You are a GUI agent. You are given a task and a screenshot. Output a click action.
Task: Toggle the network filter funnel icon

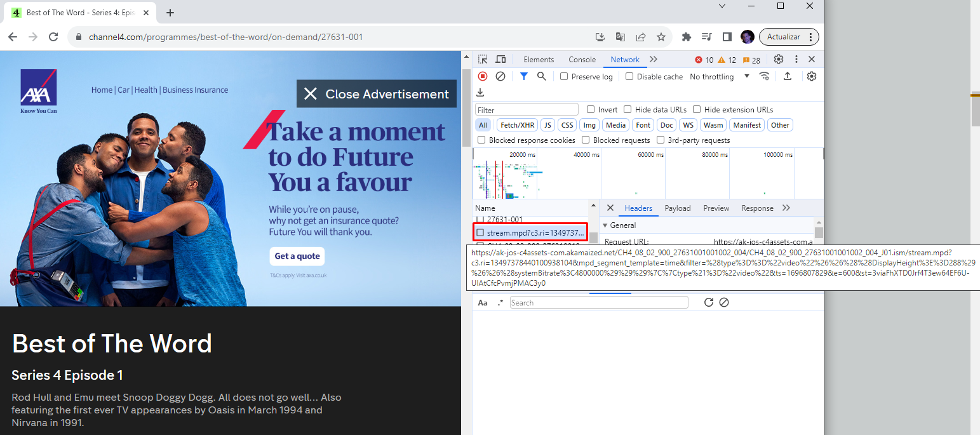tap(523, 76)
